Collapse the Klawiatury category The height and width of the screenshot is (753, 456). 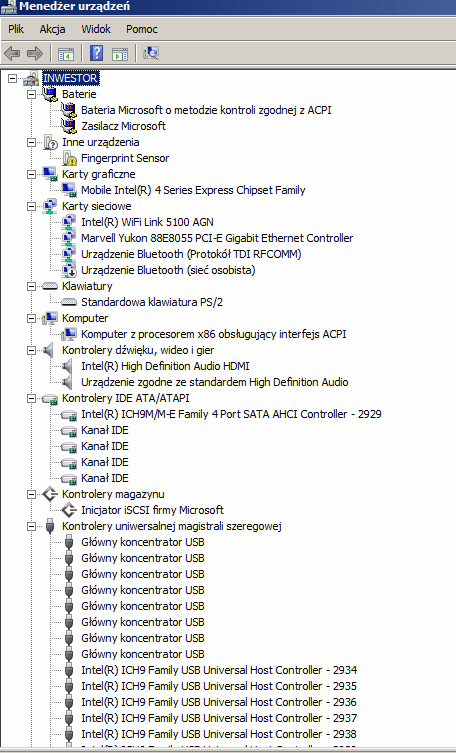pyautogui.click(x=31, y=286)
